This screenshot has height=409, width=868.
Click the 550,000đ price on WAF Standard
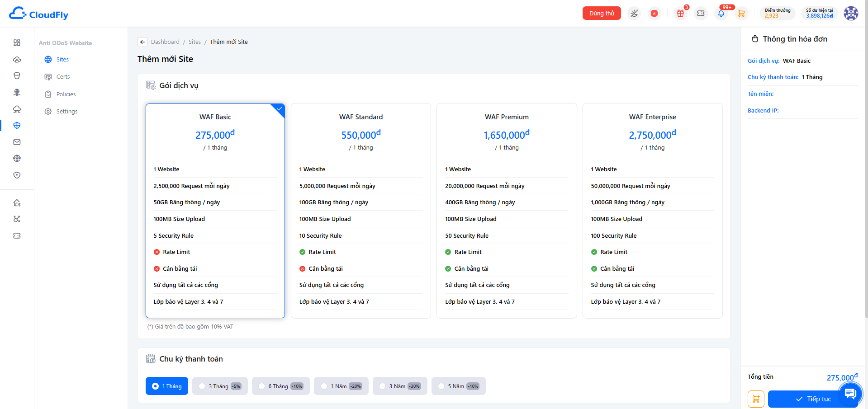click(x=361, y=135)
